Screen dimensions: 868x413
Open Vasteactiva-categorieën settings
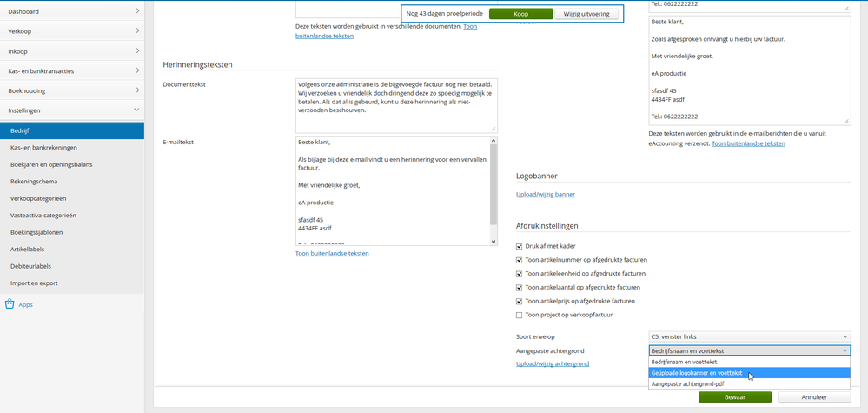coord(72,216)
